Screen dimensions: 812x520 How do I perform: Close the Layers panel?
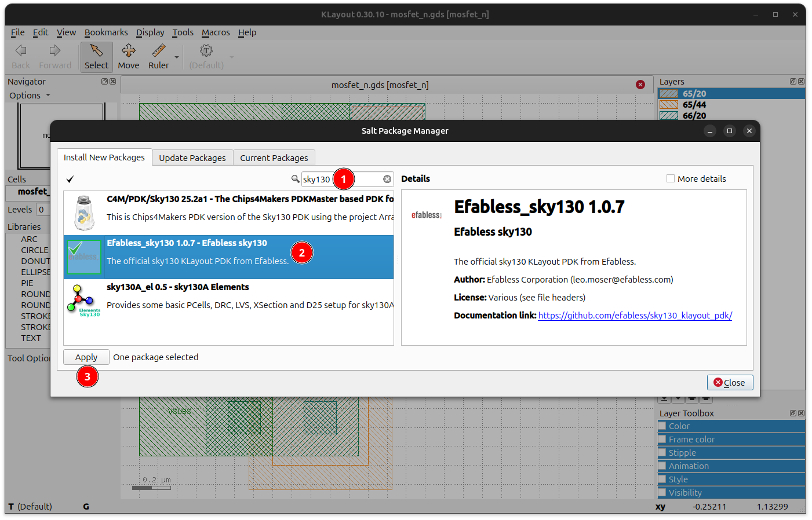pyautogui.click(x=801, y=82)
